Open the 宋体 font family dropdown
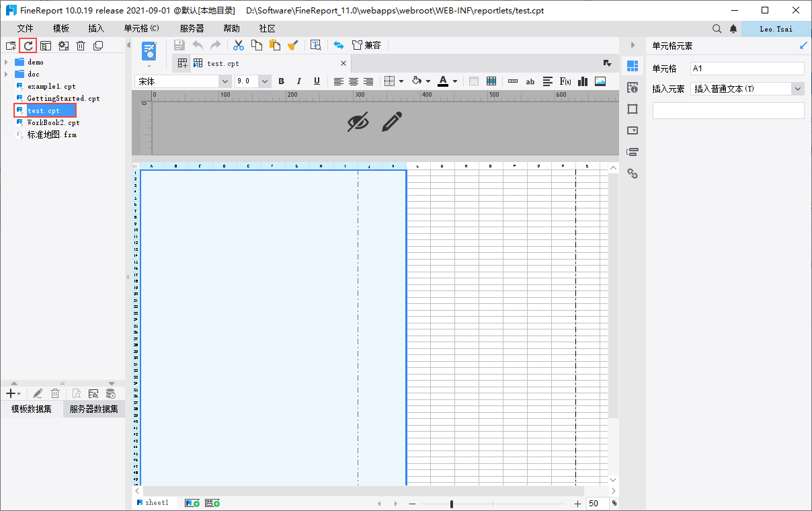The height and width of the screenshot is (511, 812). click(225, 81)
